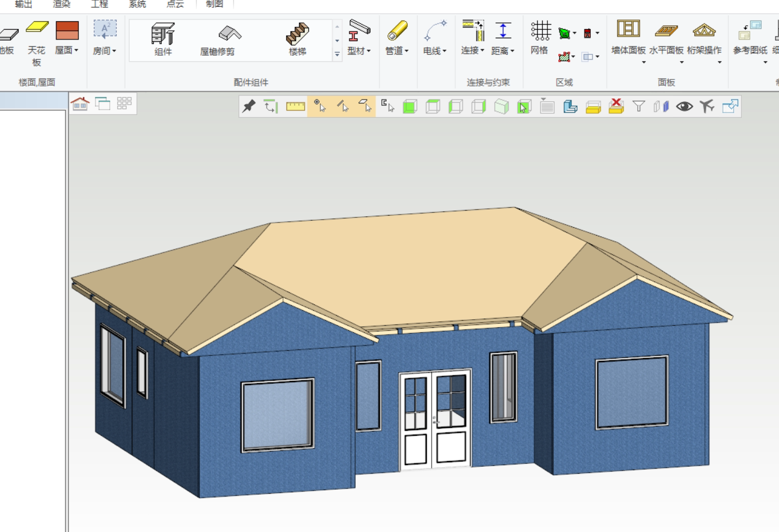Click the 型材 profile beam icon
Screen dimensions: 779x532
pos(359,30)
